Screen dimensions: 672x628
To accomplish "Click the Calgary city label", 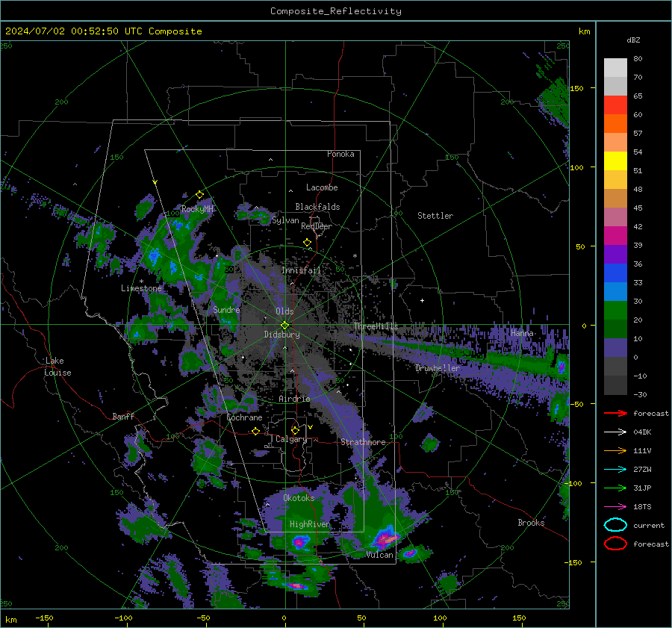I will tap(291, 439).
